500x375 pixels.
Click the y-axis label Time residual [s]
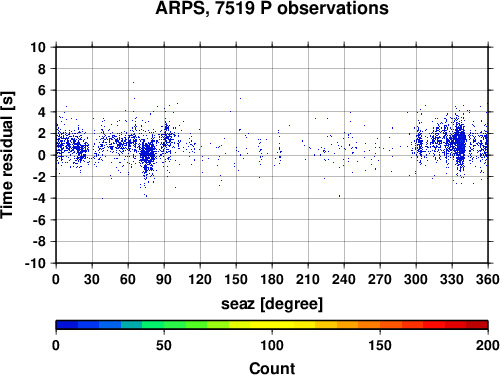(x=7, y=155)
